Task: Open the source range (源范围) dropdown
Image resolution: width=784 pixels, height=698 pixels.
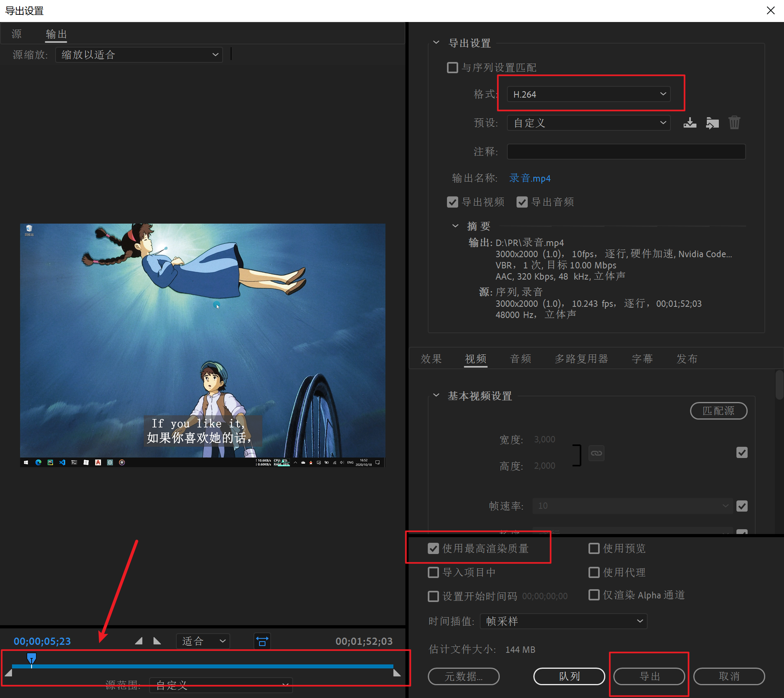Action: [221, 685]
